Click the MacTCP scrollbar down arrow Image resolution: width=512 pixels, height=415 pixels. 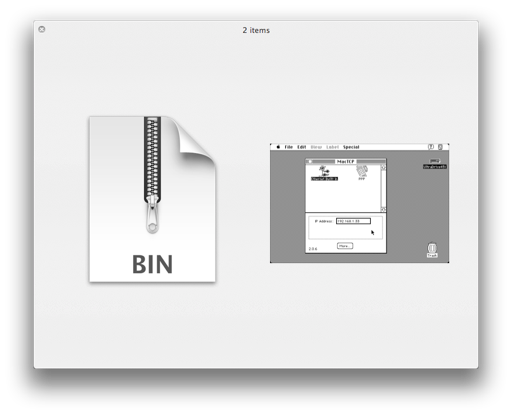[x=383, y=209]
